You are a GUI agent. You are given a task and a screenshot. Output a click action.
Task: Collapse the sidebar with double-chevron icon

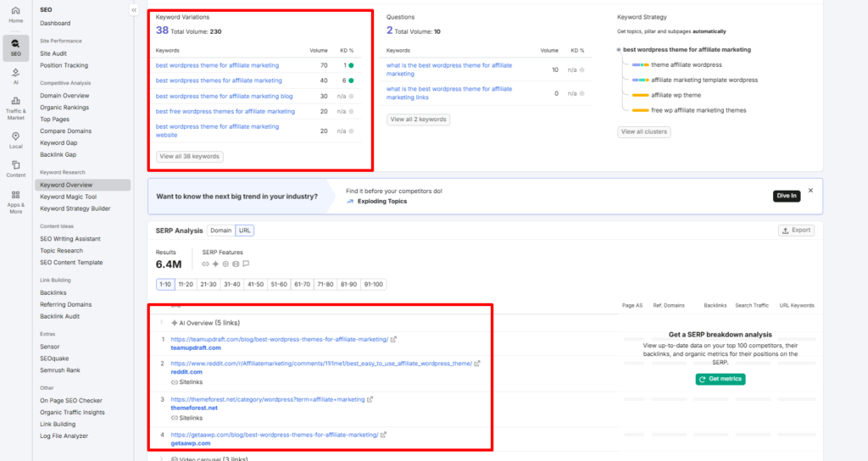pos(134,10)
